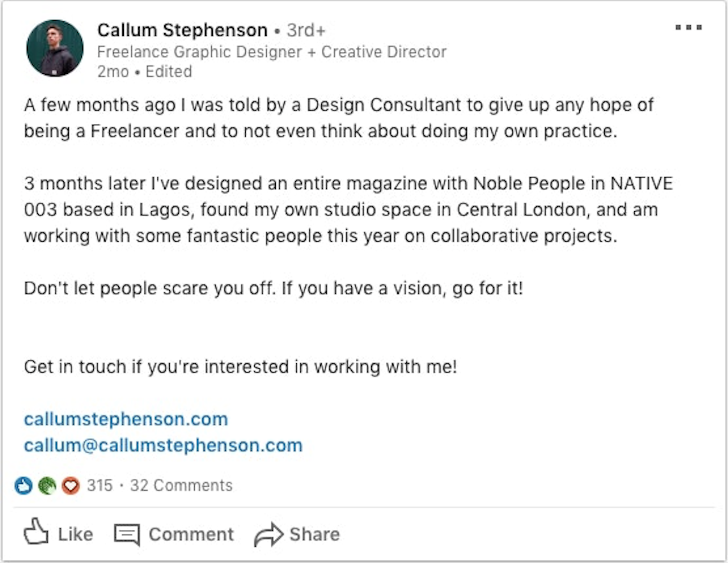Click the 3rd+ connection degree badge
The width and height of the screenshot is (728, 563).
[x=306, y=30]
